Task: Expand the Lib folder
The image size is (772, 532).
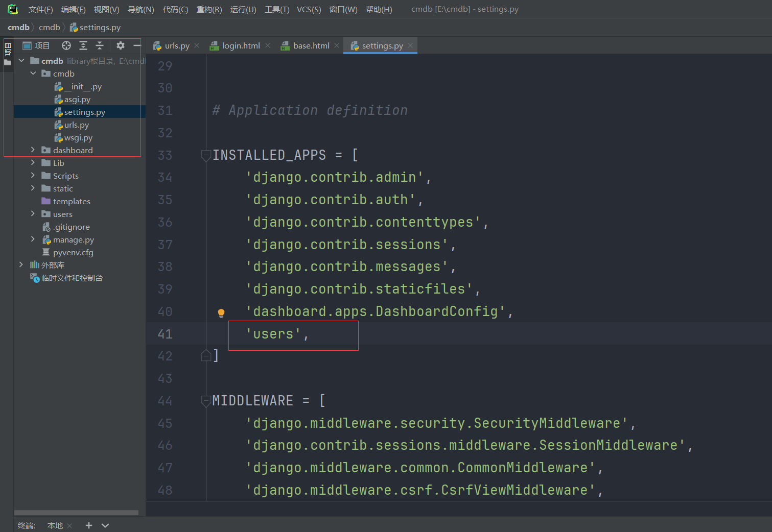Action: [33, 163]
